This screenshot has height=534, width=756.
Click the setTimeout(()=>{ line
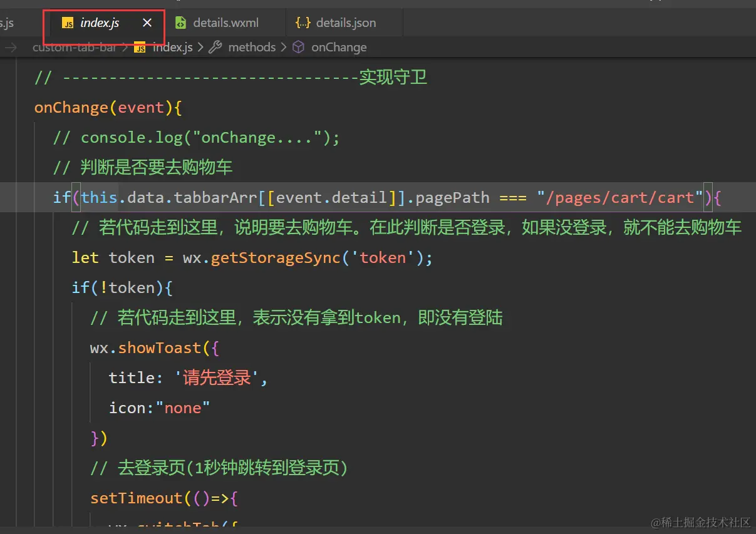pyautogui.click(x=164, y=498)
